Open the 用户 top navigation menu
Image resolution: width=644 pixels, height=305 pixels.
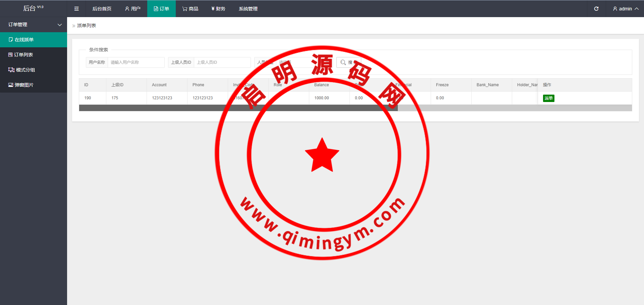point(133,9)
